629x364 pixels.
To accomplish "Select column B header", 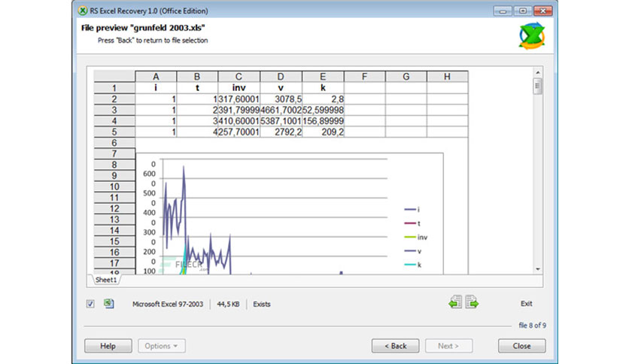I will [x=197, y=77].
